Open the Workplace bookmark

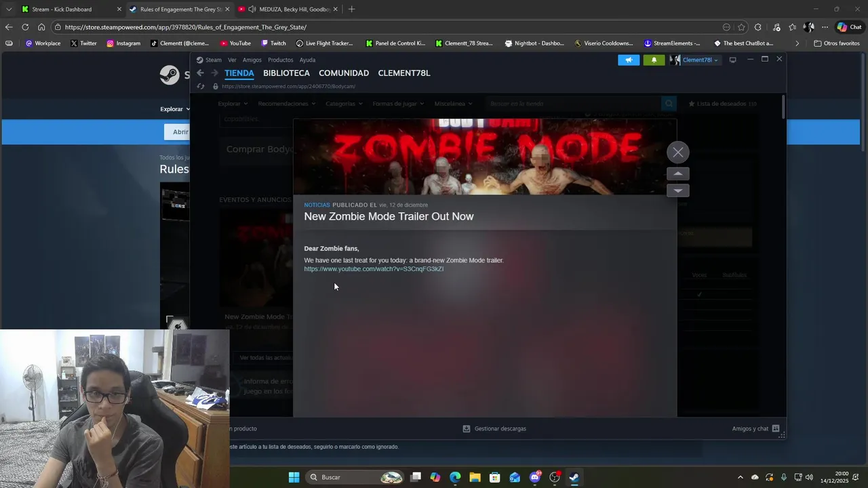[43, 43]
